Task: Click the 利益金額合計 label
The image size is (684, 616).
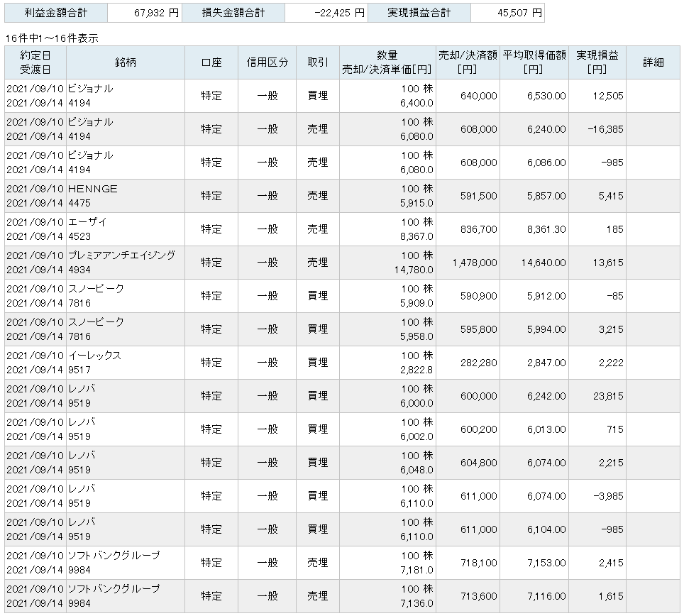Action: point(56,13)
